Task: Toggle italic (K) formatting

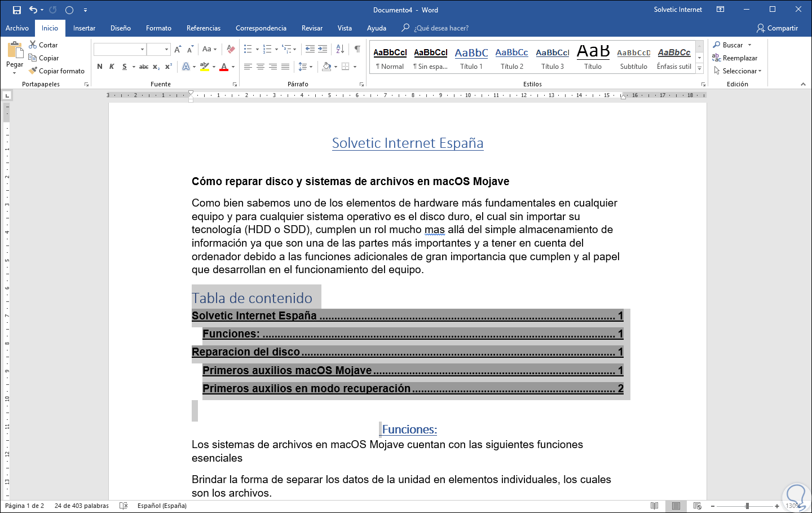Action: [112, 67]
